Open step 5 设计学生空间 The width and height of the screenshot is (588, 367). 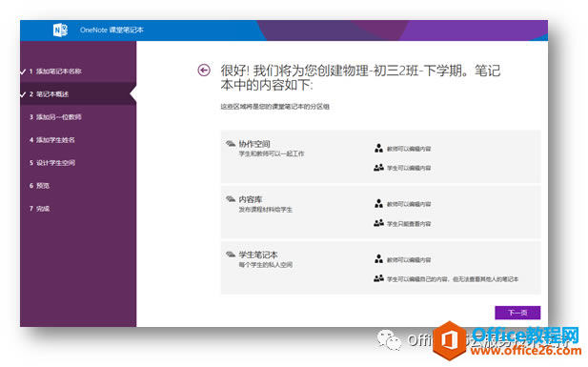(x=78, y=162)
